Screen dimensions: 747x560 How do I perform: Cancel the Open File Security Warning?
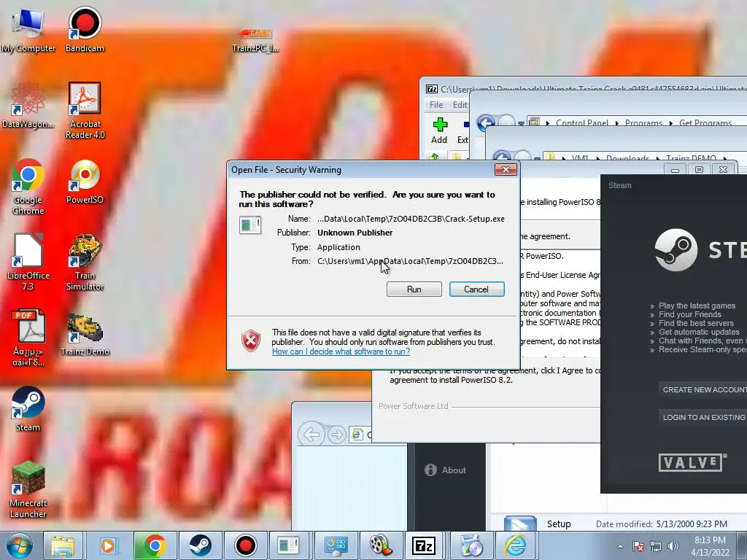(x=476, y=289)
